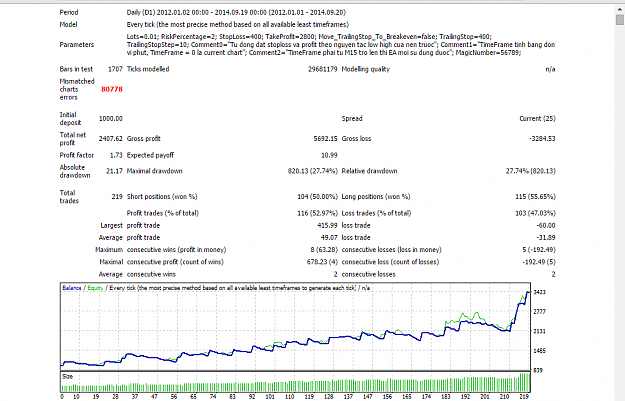Click the Long positions value 115 (55.65%)
Image resolution: width=625 pixels, height=401 pixels.
536,197
